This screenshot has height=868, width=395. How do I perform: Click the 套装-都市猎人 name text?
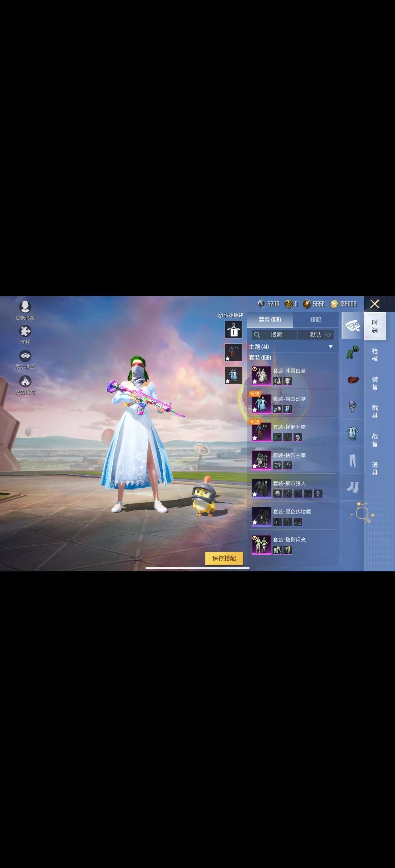pos(289,483)
